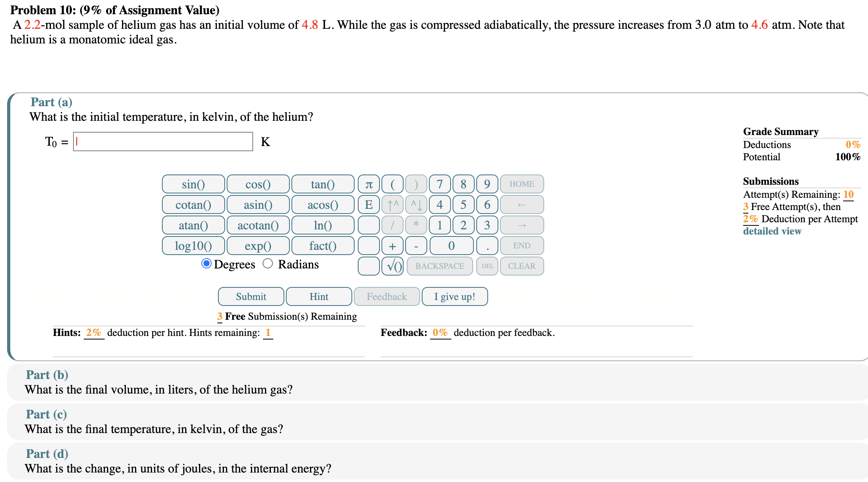Switch to Radians mode
Viewport: 868px width, 482px height.
pos(268,264)
